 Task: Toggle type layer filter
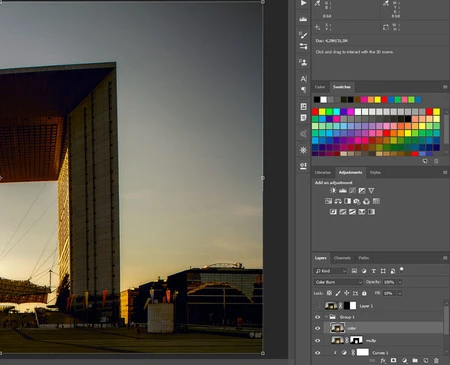tap(374, 271)
